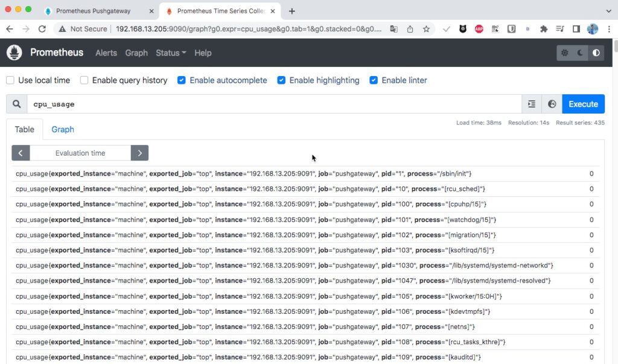Select Prometheus Time Series browser tab

click(x=221, y=11)
